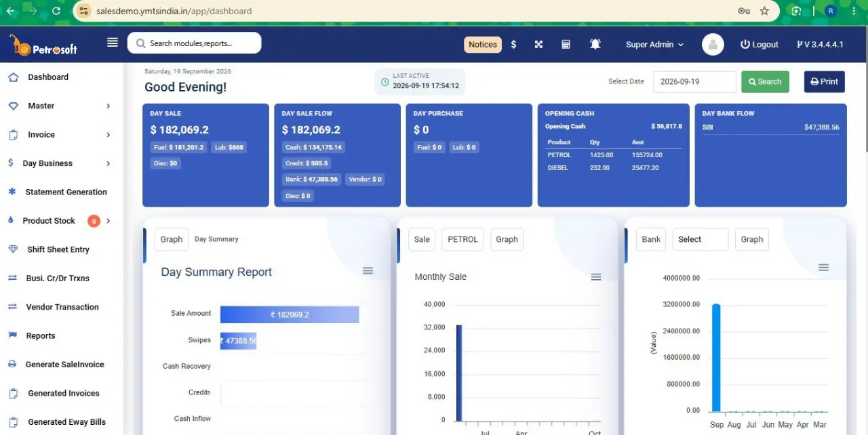Toggle the hamburger sidebar menu icon
This screenshot has width=868, height=435.
(x=113, y=43)
